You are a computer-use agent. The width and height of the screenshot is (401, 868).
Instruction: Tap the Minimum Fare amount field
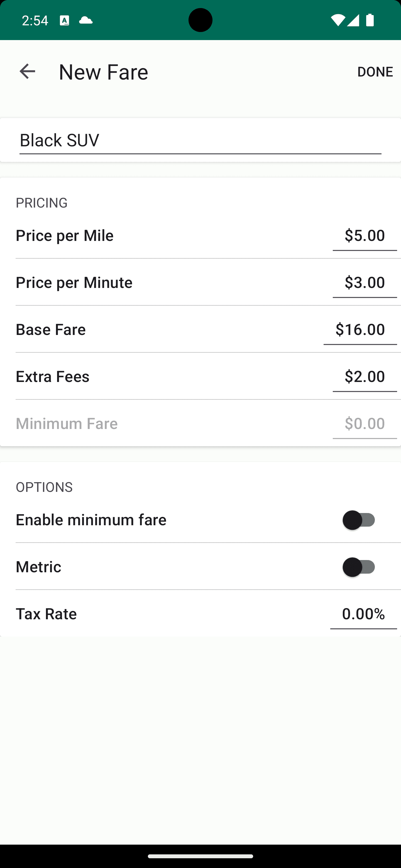(x=364, y=423)
